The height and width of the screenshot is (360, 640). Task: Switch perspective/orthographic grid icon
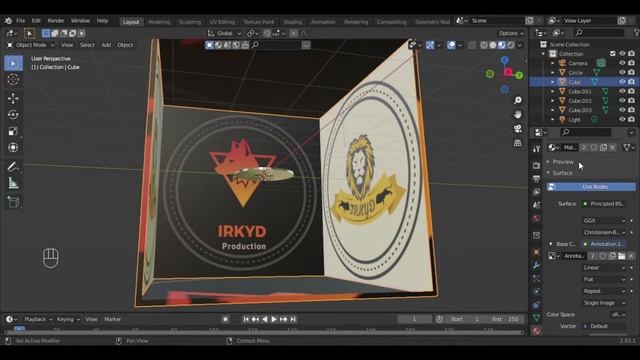(x=518, y=143)
